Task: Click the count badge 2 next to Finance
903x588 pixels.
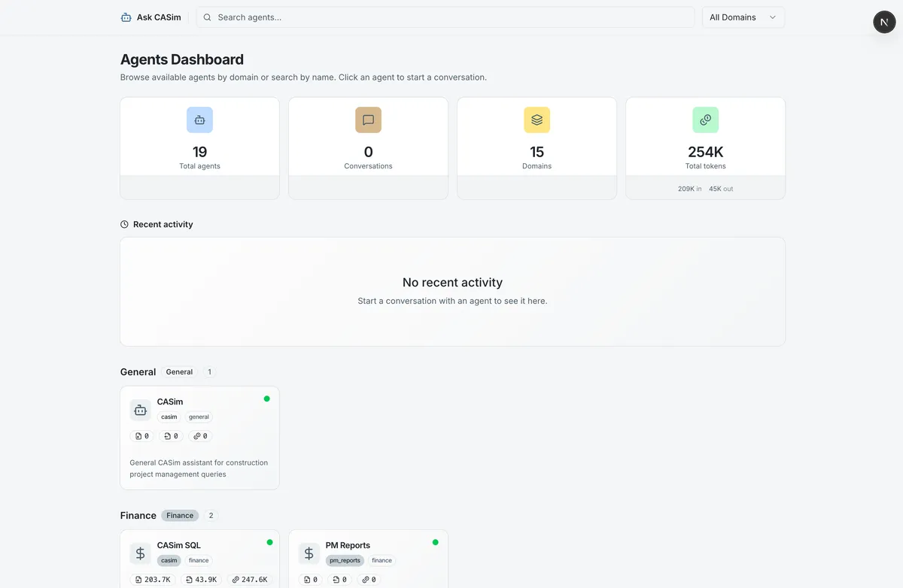Action: click(211, 516)
